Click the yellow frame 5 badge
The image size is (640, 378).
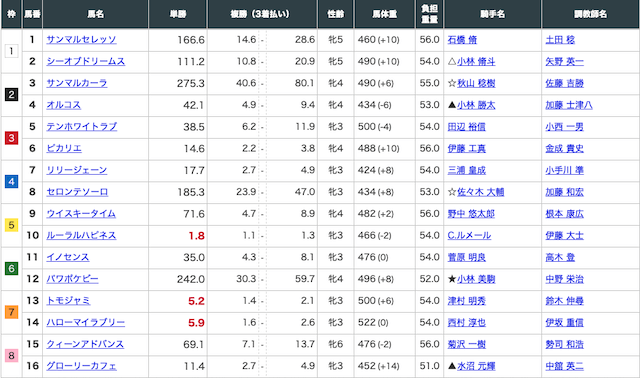click(x=11, y=225)
